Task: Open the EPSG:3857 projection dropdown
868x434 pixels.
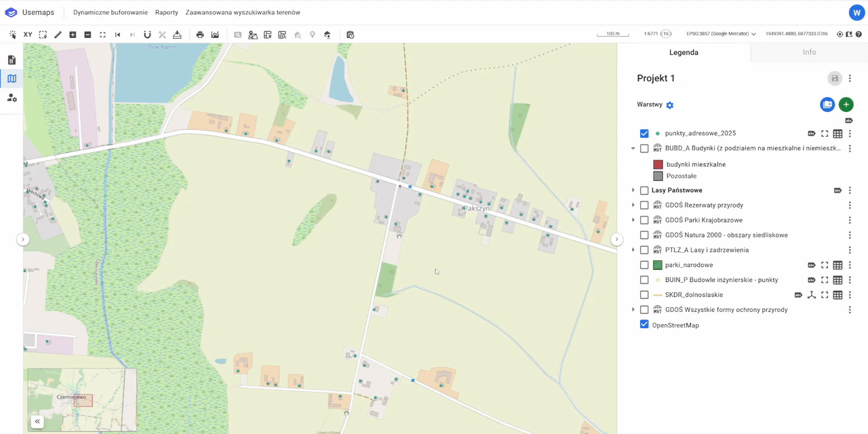Action: pyautogui.click(x=721, y=34)
